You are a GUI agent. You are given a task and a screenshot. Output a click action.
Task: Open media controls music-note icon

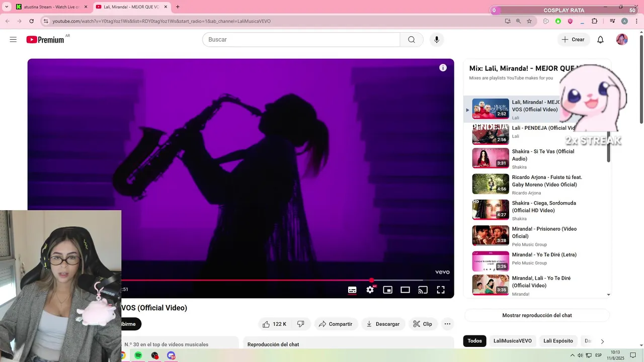click(x=612, y=21)
